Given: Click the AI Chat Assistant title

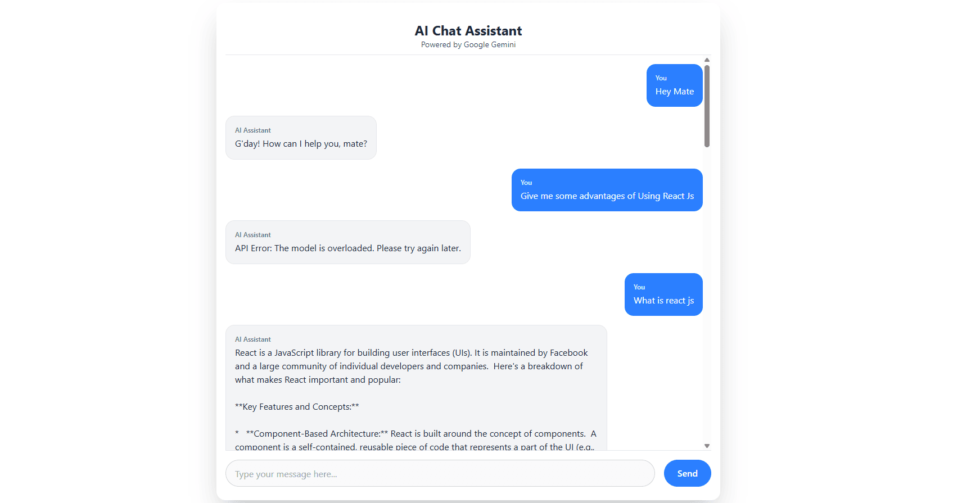Looking at the screenshot, I should tap(468, 30).
